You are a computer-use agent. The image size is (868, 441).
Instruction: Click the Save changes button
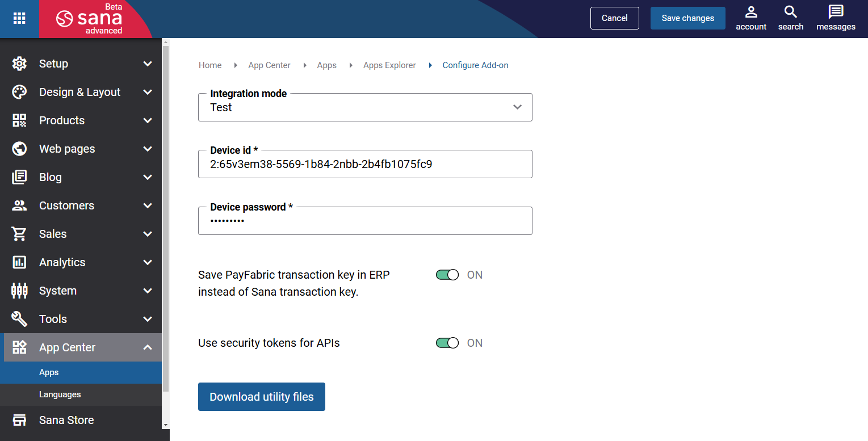[688, 18]
